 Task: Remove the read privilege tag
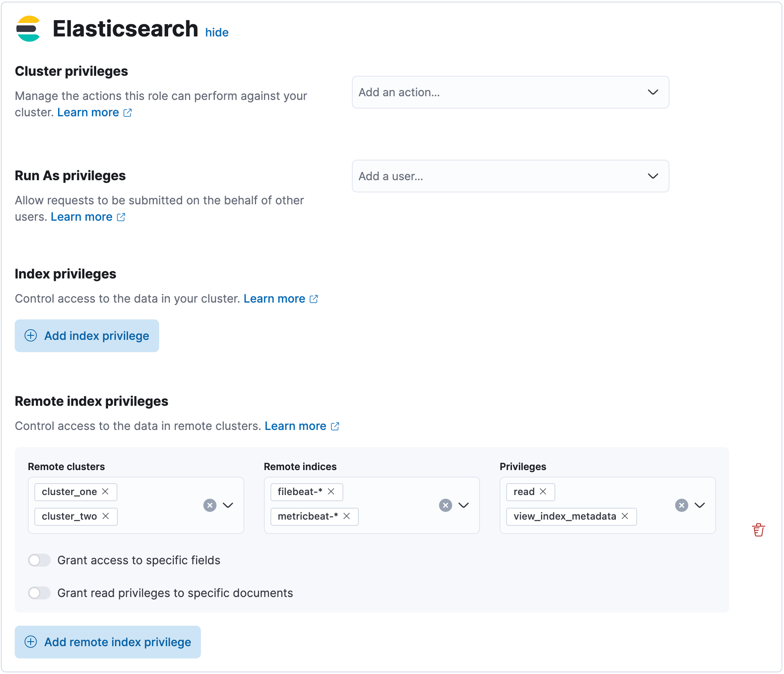pyautogui.click(x=544, y=492)
